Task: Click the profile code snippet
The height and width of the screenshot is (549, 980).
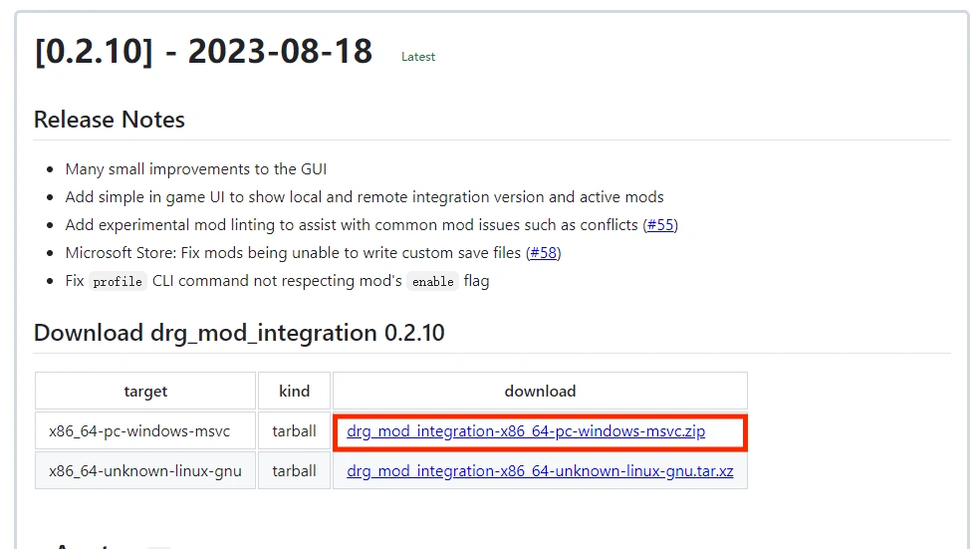Action: pos(118,282)
